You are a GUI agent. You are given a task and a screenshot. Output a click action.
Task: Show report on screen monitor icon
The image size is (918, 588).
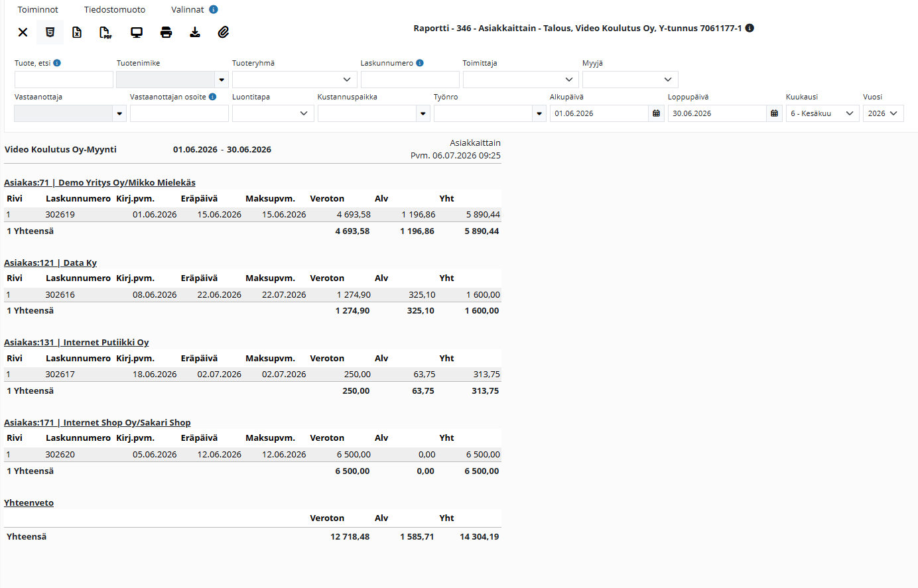click(x=137, y=32)
